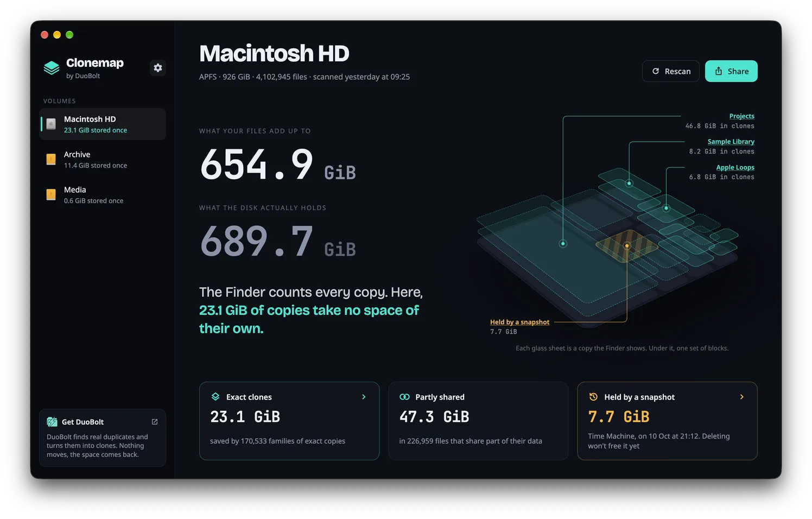Click the Get DuoBolt app icon

point(52,422)
